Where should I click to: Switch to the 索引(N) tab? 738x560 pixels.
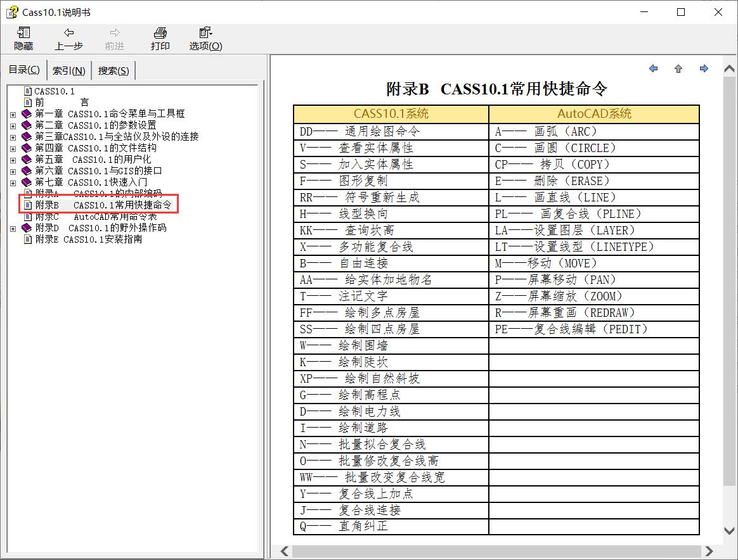point(68,70)
